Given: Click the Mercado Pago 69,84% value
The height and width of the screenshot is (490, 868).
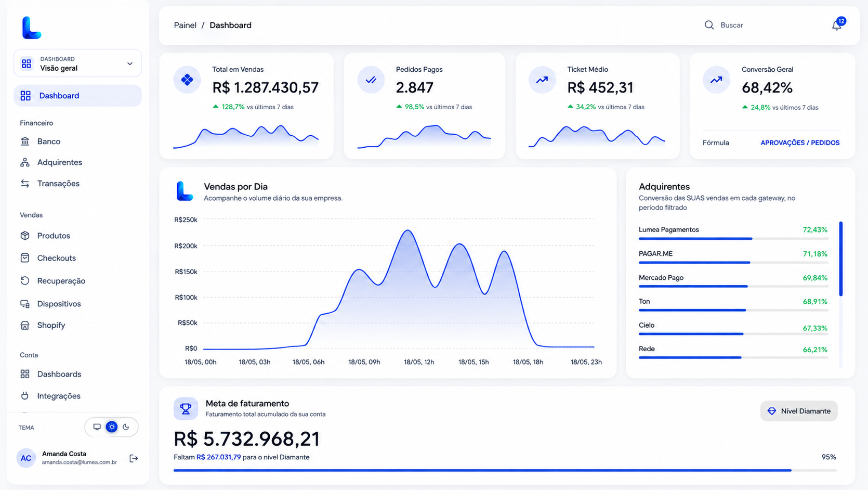Looking at the screenshot, I should [x=815, y=278].
